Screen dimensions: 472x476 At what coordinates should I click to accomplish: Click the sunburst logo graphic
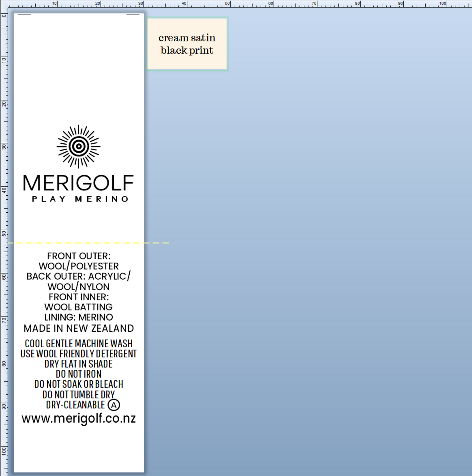coord(78,146)
